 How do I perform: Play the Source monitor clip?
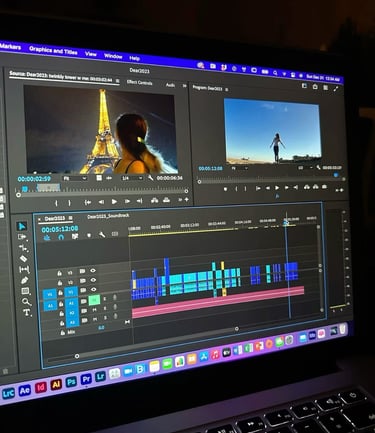[x=114, y=201]
